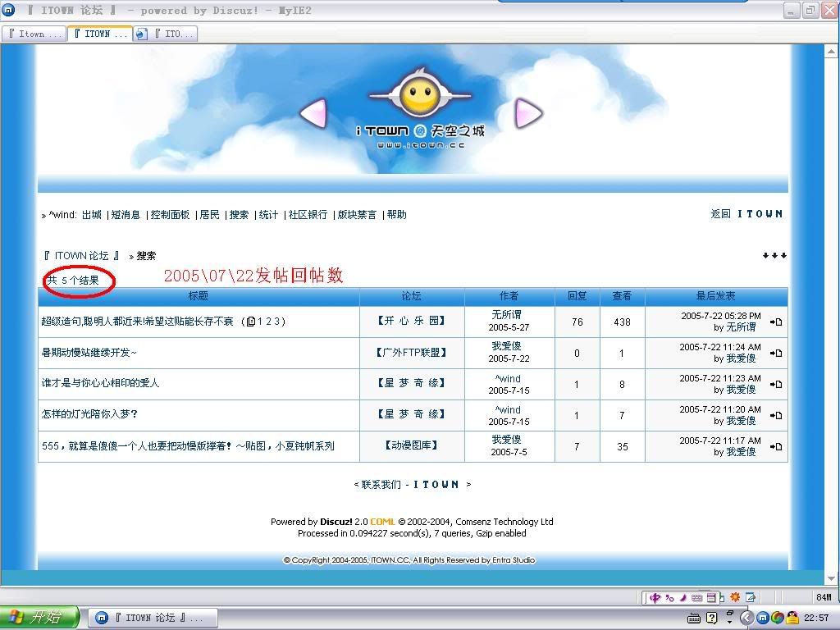Click the keyboard icon in the taskbar

coord(694,619)
